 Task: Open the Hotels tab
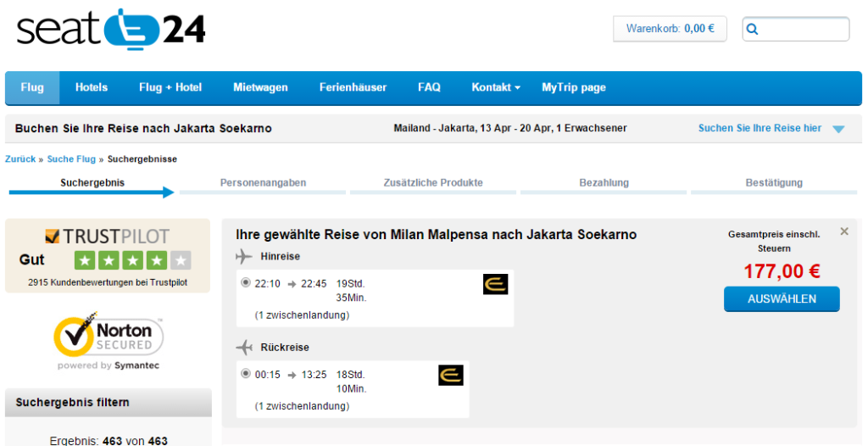92,87
